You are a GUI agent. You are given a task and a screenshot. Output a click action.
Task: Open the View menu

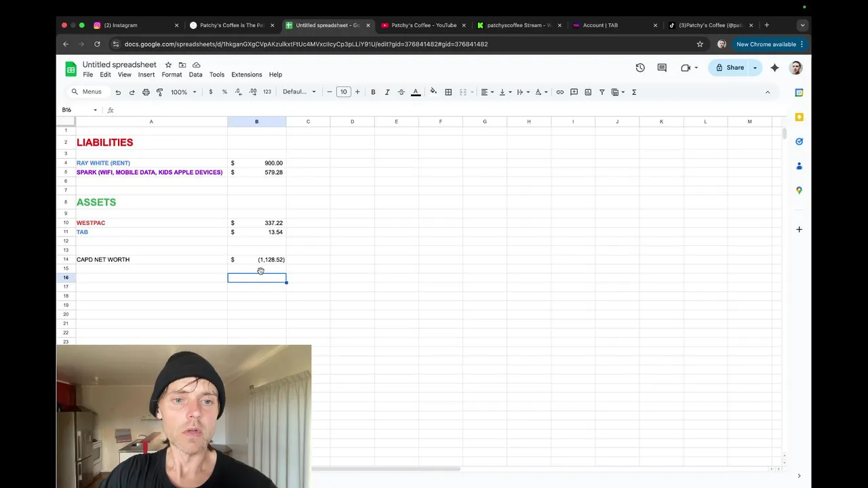point(125,75)
